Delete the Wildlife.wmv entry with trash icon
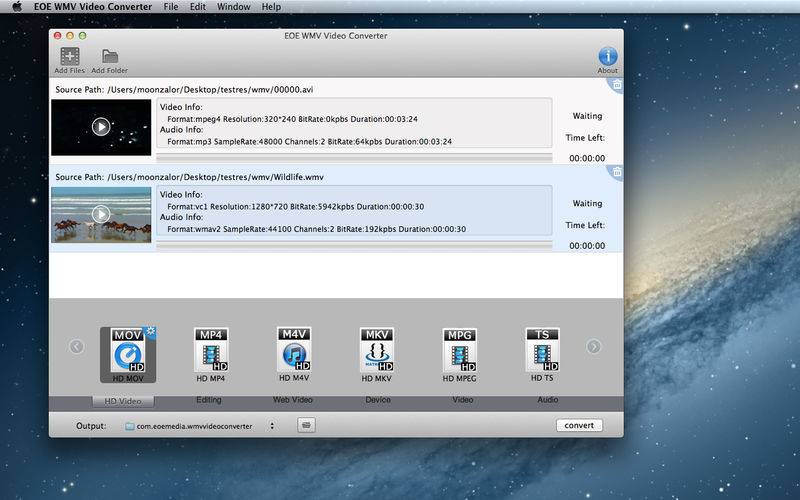Image resolution: width=800 pixels, height=500 pixels. tap(617, 172)
